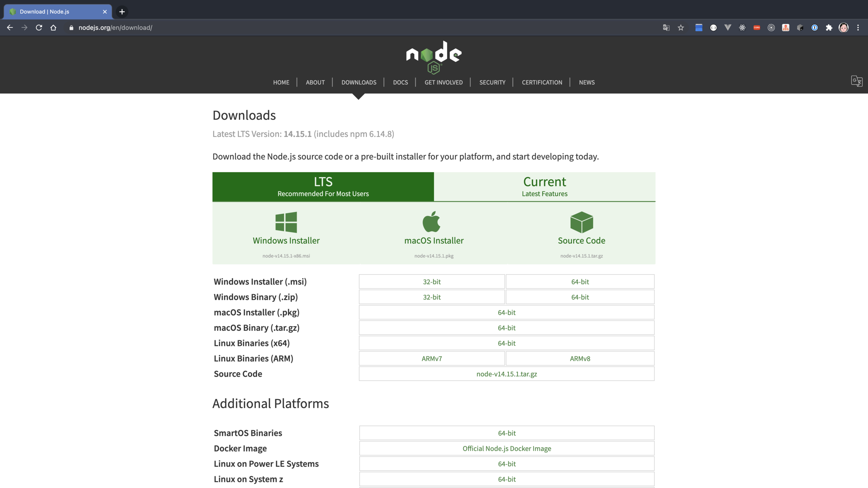Click the page translate icon at right of nav

tap(856, 81)
